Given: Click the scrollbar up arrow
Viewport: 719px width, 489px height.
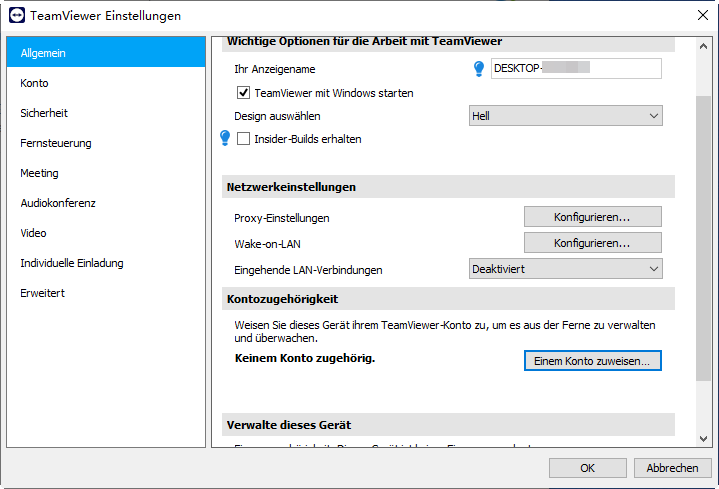Looking at the screenshot, I should tap(703, 46).
